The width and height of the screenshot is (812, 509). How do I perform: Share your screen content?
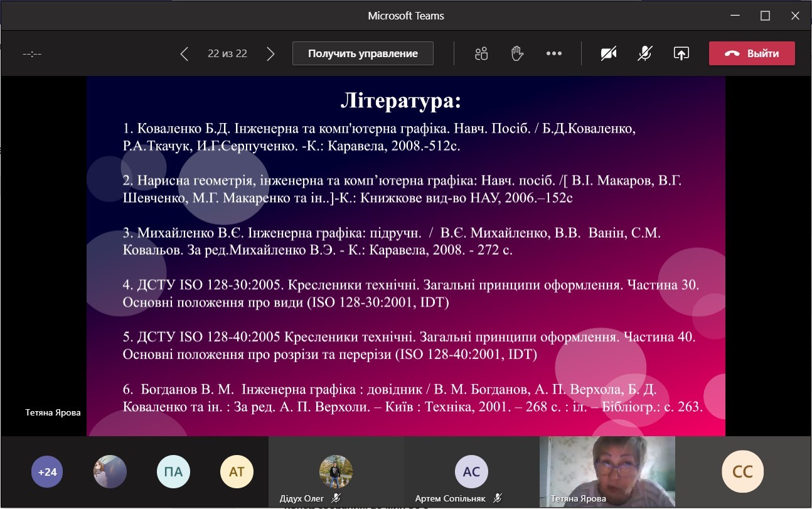681,54
